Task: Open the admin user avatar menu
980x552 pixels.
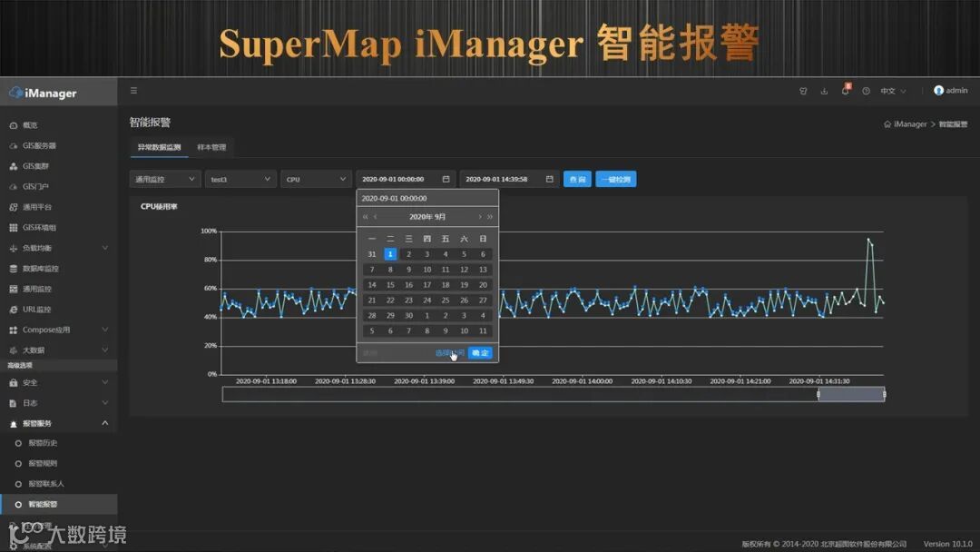Action: [951, 91]
